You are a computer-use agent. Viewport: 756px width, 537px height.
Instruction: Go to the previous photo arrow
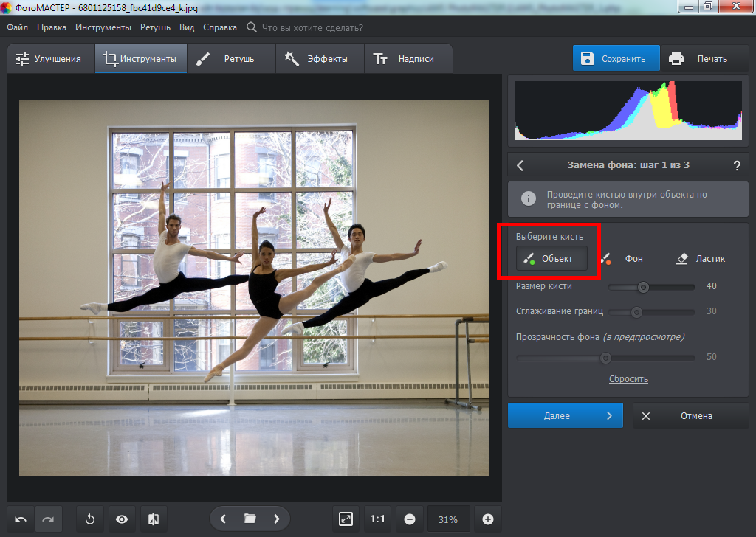223,519
